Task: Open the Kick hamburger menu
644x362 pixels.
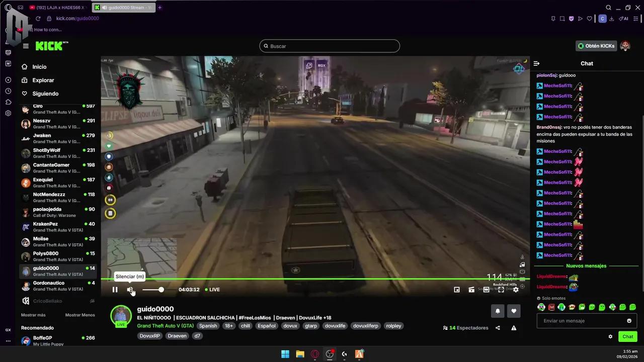Action: (26, 46)
